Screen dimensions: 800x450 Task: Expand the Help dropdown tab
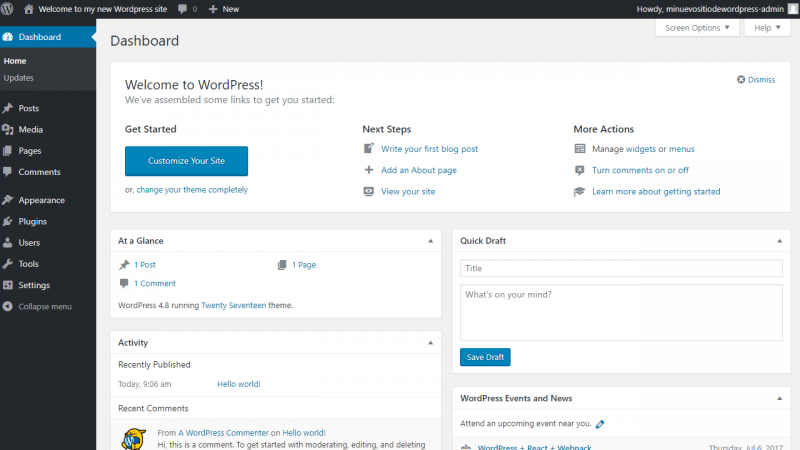(767, 28)
